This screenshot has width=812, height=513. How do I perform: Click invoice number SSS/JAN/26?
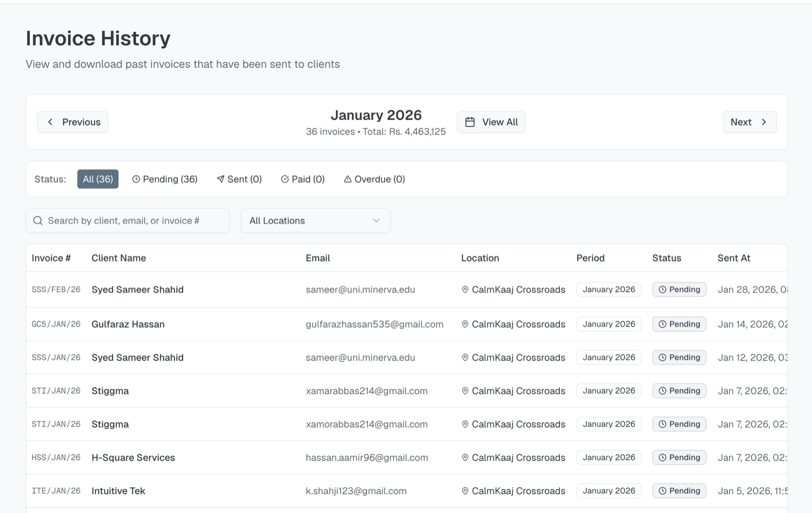tap(56, 358)
